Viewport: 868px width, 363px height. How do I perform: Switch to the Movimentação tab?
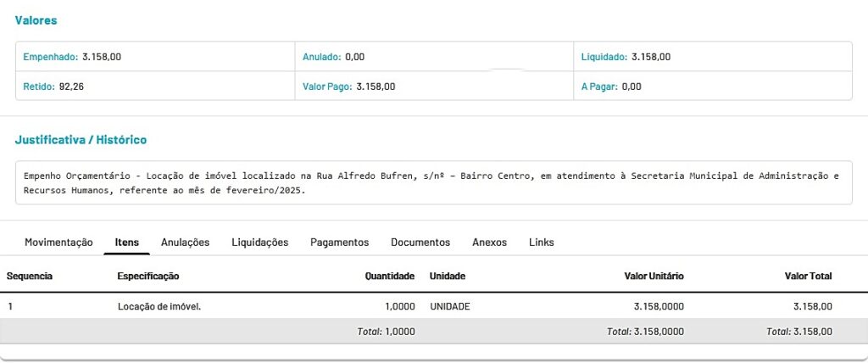coord(58,242)
